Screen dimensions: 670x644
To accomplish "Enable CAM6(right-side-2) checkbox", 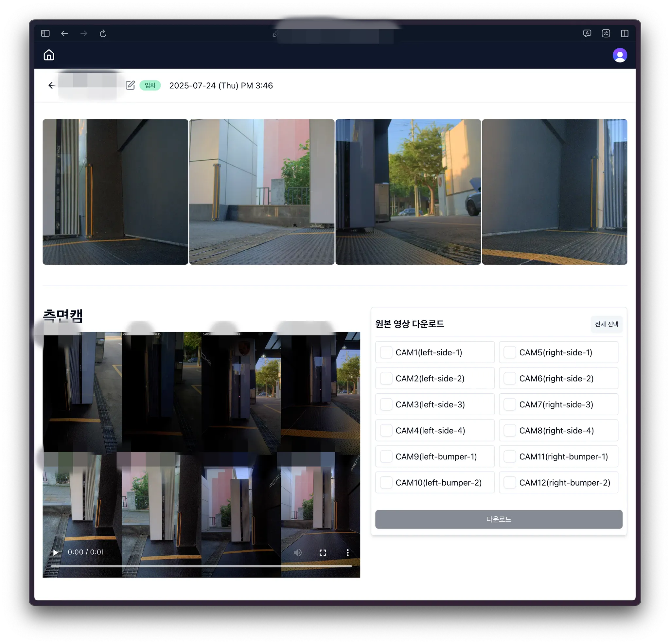I will pos(509,378).
